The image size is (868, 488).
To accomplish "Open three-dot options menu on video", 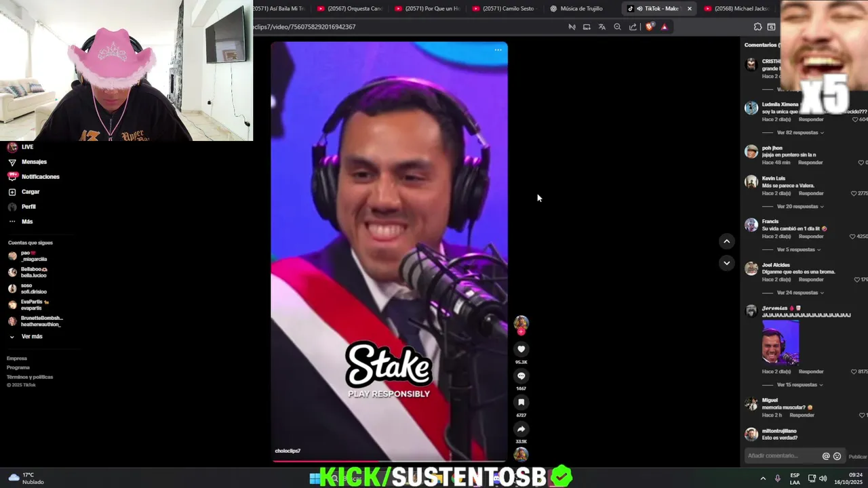I will 498,50.
